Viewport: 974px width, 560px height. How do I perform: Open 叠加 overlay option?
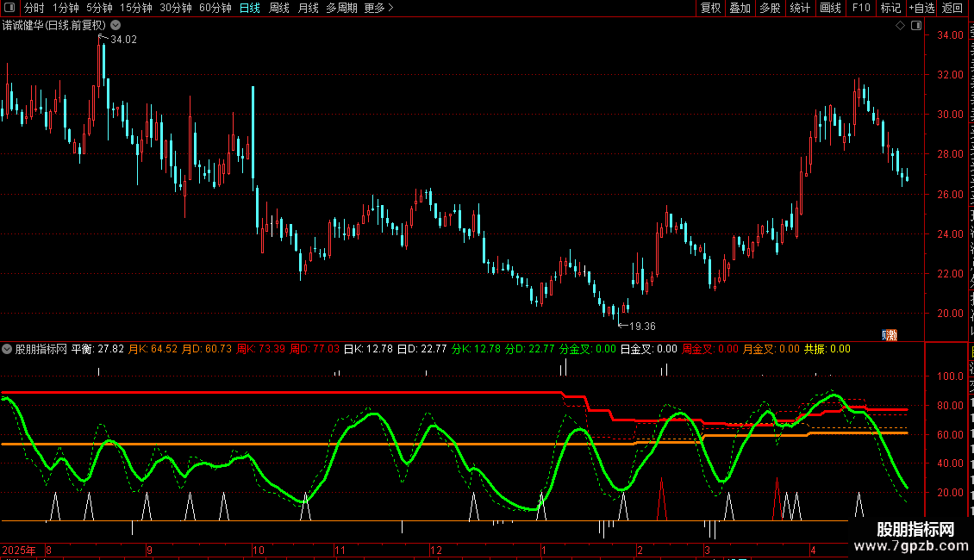tap(740, 8)
